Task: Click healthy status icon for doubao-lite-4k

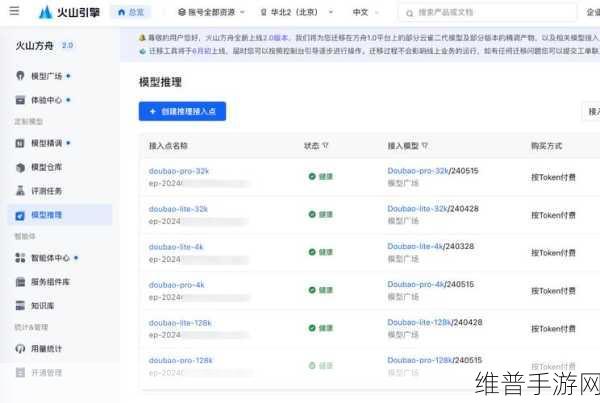Action: click(312, 252)
